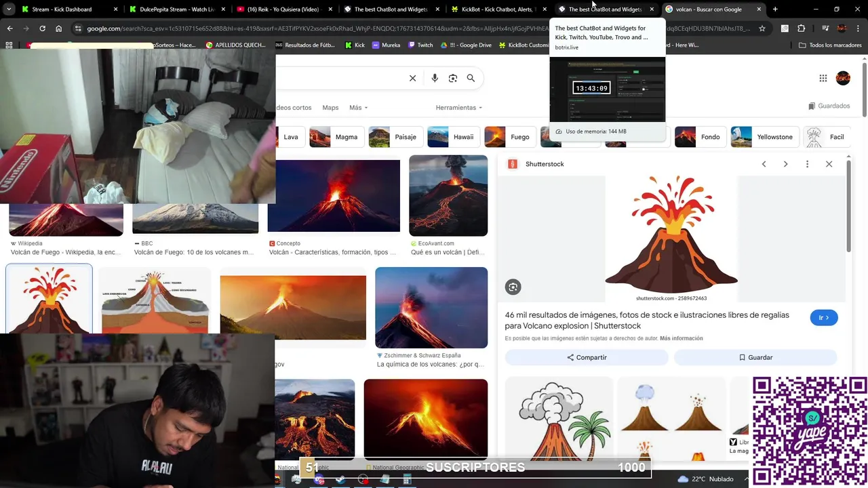Viewport: 868px width, 488px height.
Task: Expand the Más search filter dropdown
Action: (358, 108)
